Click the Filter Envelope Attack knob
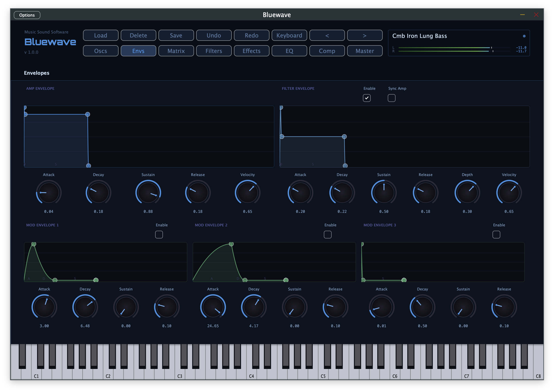554x392 pixels. 300,193
